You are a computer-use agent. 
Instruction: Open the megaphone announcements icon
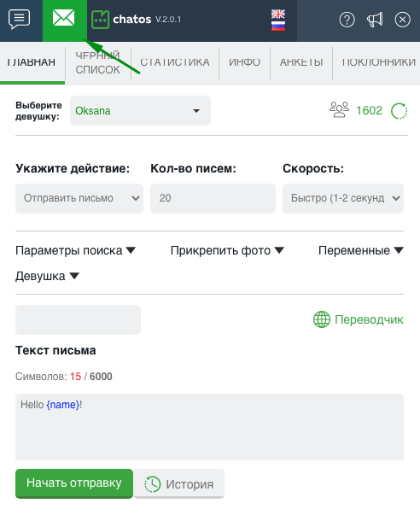[375, 20]
